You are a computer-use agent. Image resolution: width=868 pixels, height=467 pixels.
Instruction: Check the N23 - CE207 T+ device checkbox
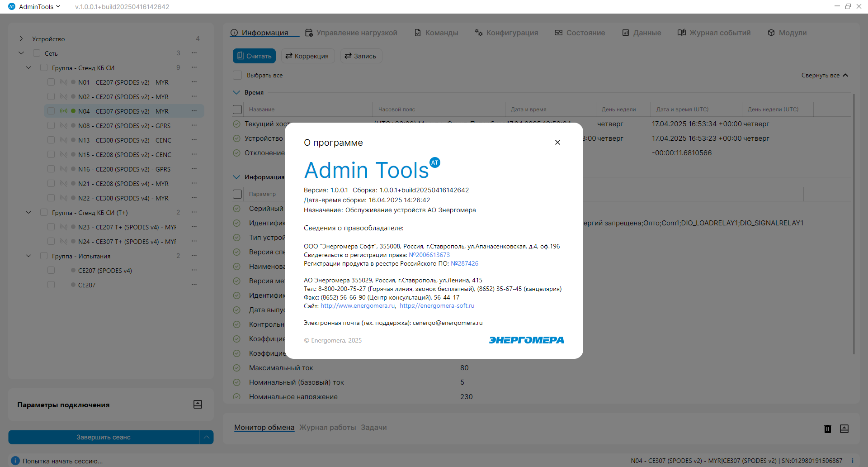coord(51,227)
